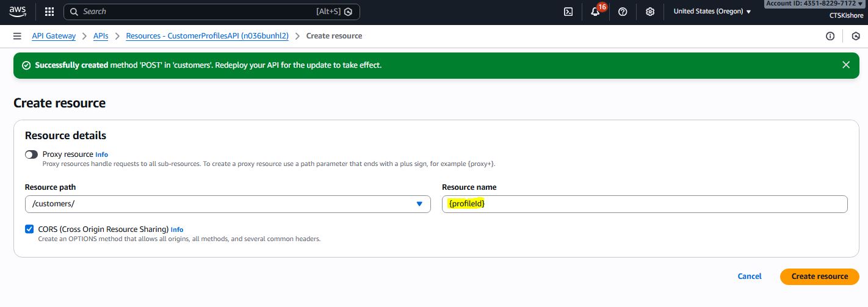
Task: Expand the Resource path dropdown
Action: click(419, 204)
